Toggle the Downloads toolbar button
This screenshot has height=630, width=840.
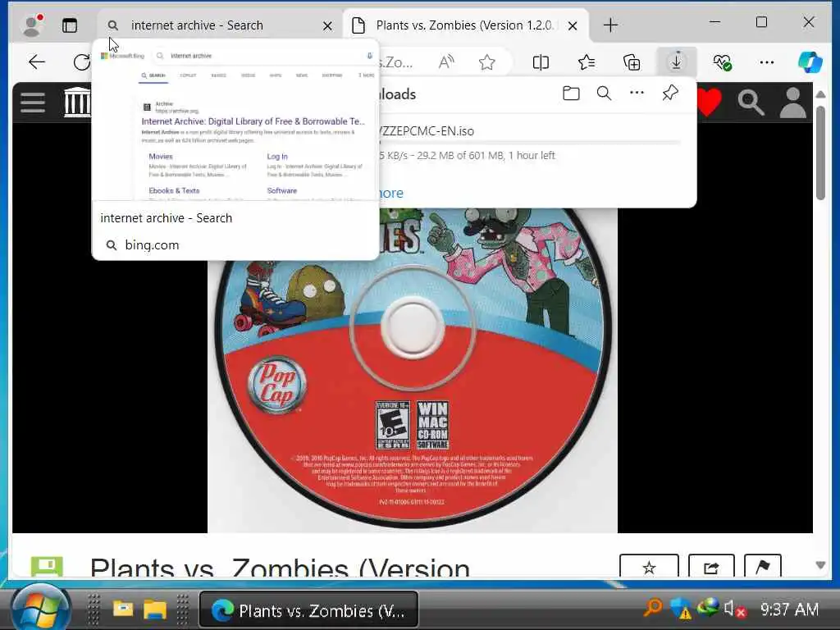(677, 62)
